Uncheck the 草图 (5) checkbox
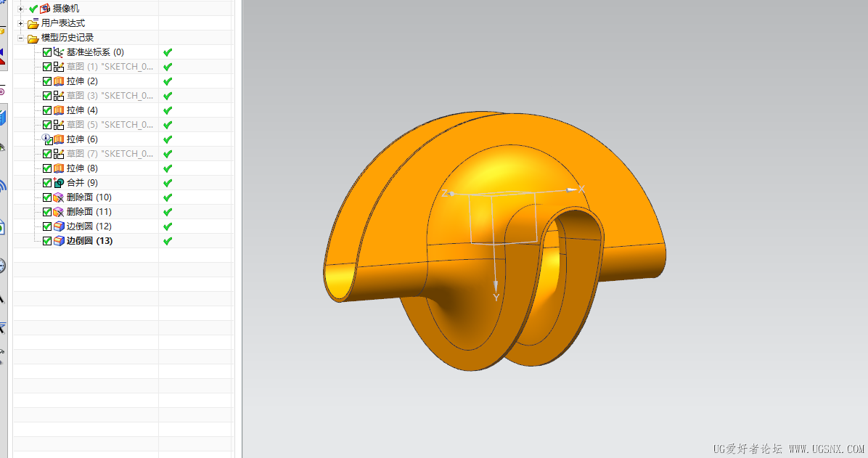This screenshot has width=868, height=458. tap(47, 125)
